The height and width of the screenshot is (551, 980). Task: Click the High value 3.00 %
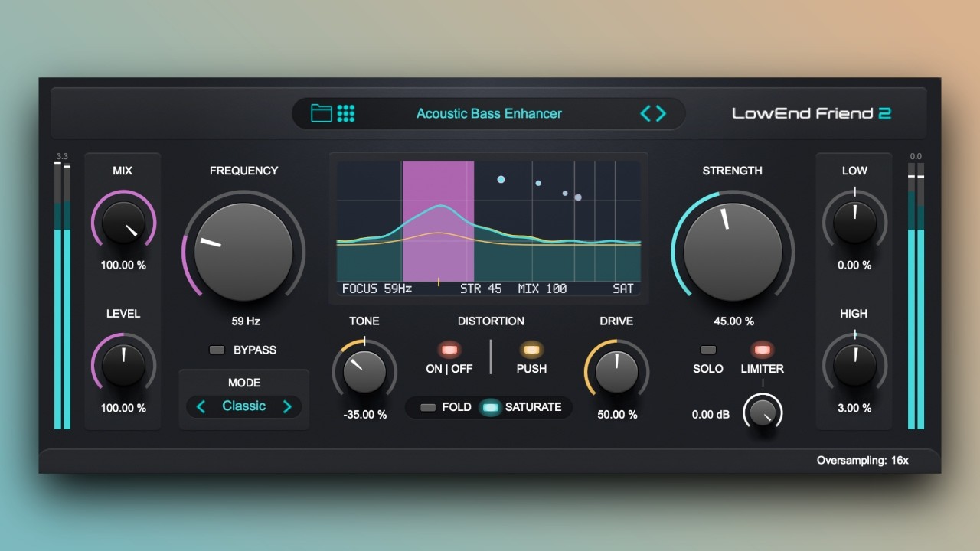point(854,408)
